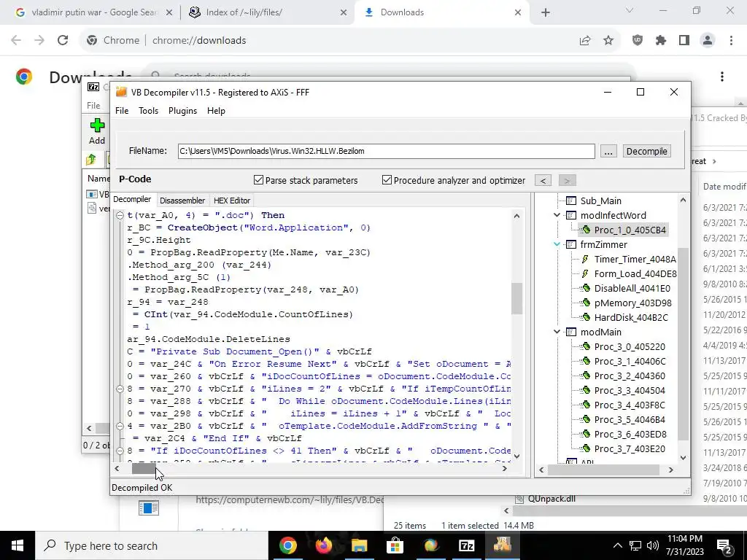Open Firefox from the taskbar

point(323,545)
